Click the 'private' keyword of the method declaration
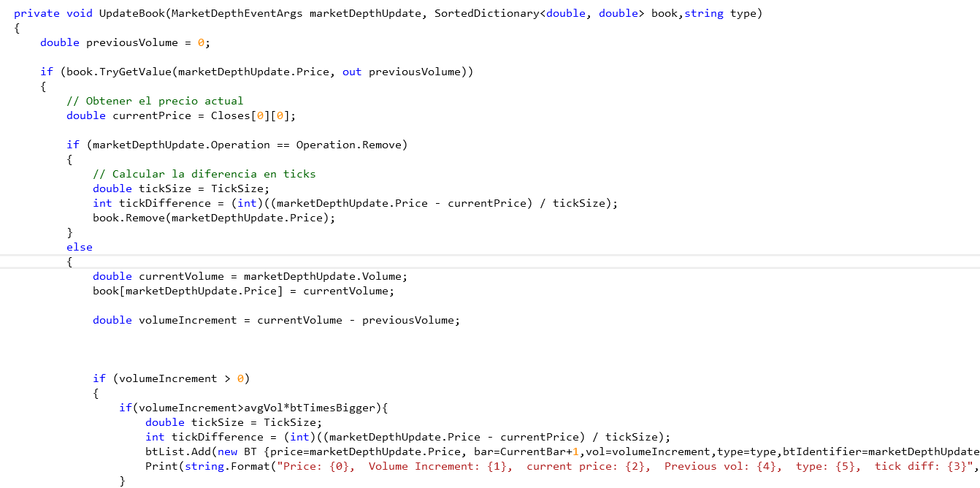The height and width of the screenshot is (488, 980). point(37,13)
